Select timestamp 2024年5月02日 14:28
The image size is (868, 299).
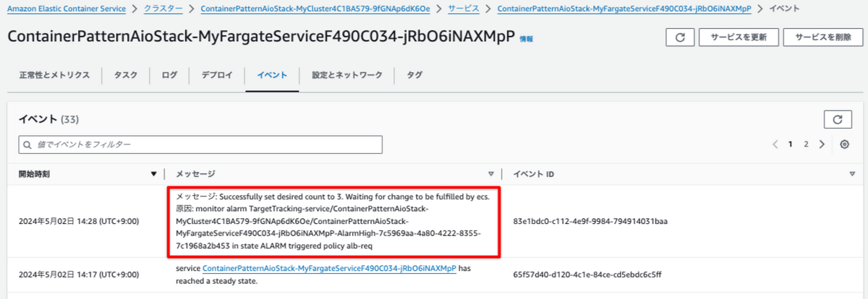(79, 221)
